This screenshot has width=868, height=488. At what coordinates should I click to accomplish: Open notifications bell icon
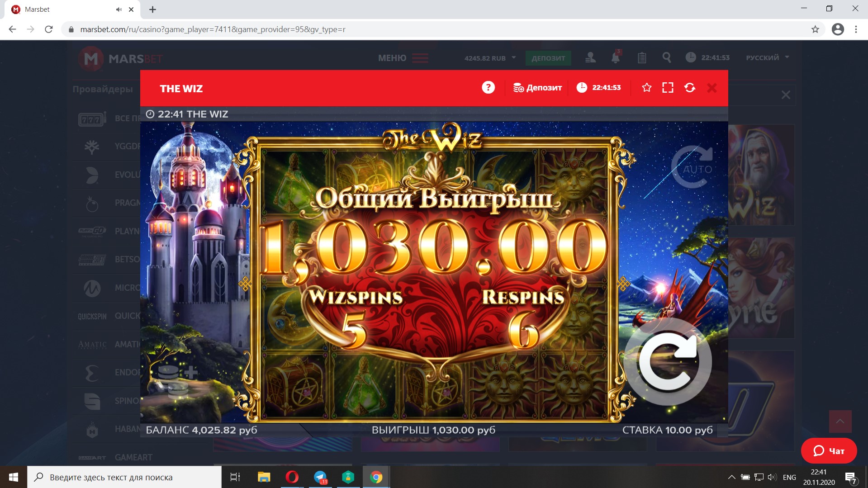click(x=616, y=57)
